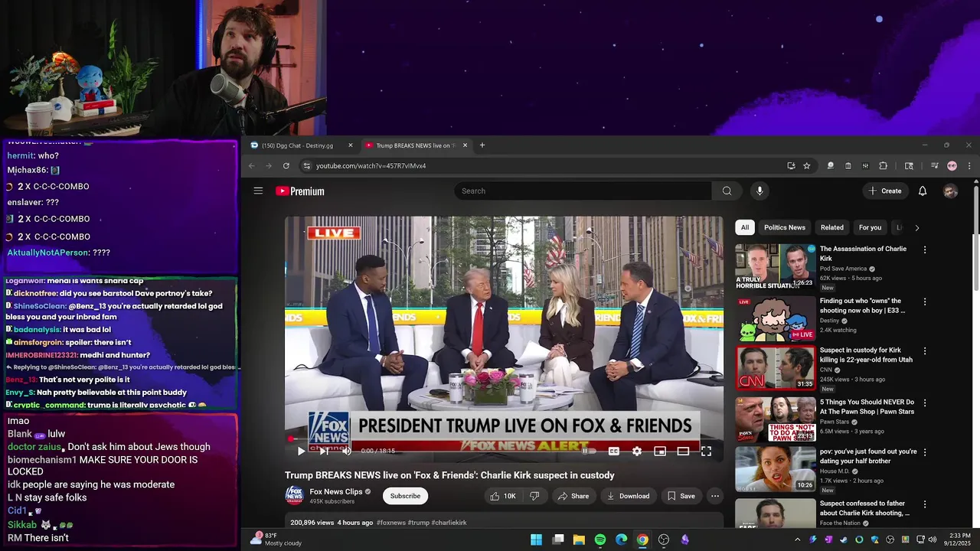Open options for Suspect in custody CNN video
This screenshot has height=551, width=980.
[x=925, y=350]
